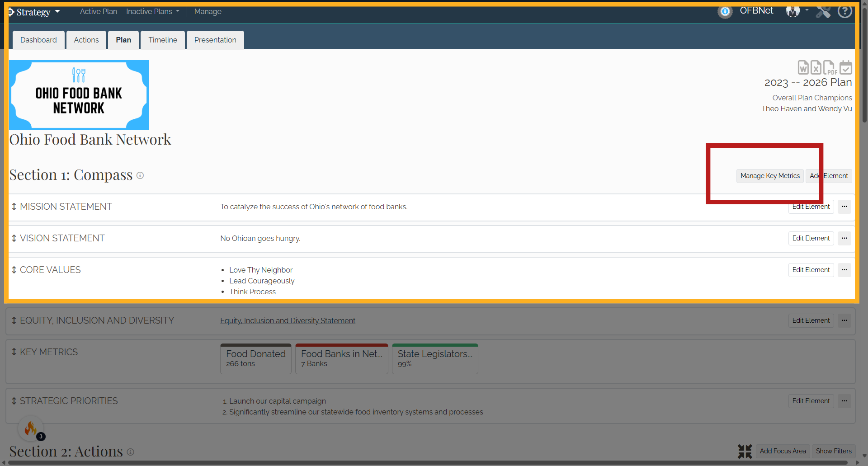Click reorder handle for Equity, Inclusion and Diversity

coord(14,320)
